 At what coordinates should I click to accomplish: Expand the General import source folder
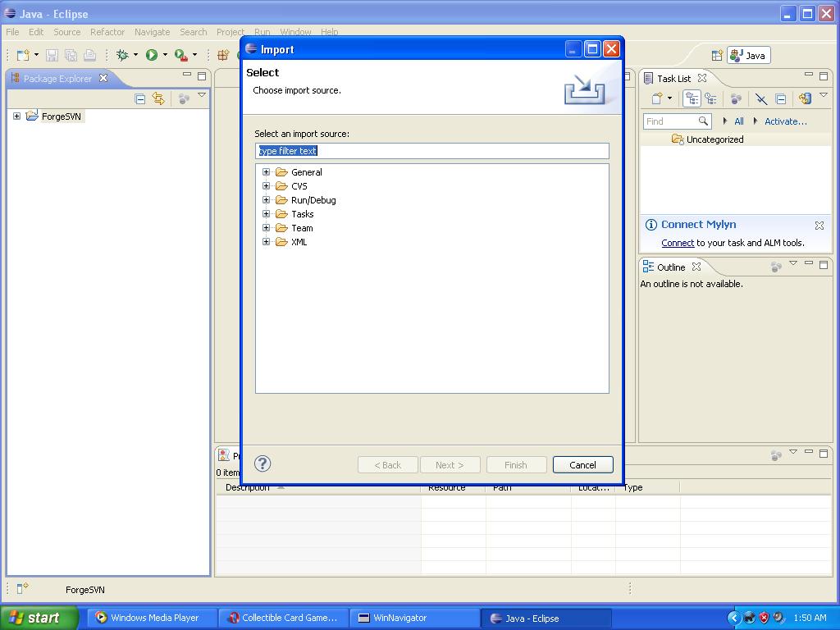266,172
